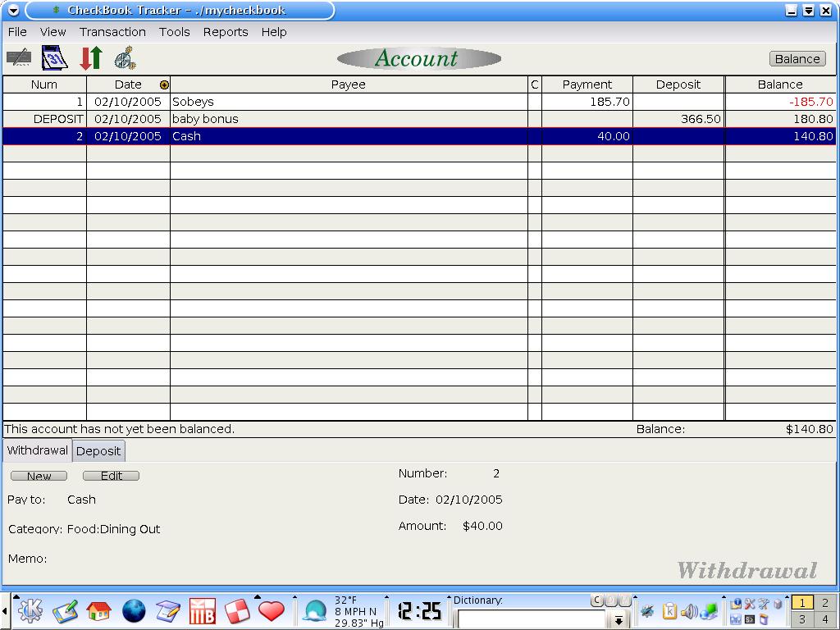
Task: Expand the Dictionary input dropdown
Action: click(x=619, y=621)
